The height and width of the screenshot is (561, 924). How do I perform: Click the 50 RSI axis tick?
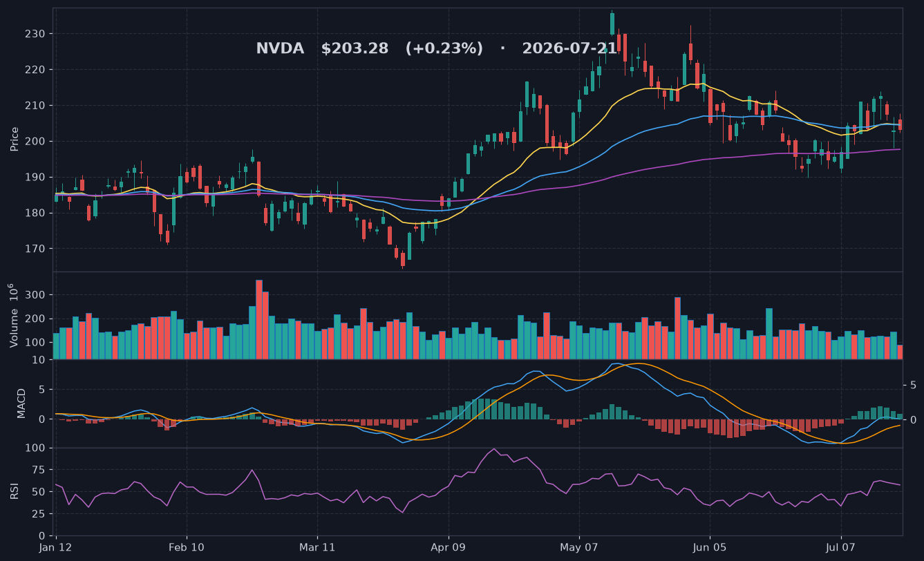[40, 492]
